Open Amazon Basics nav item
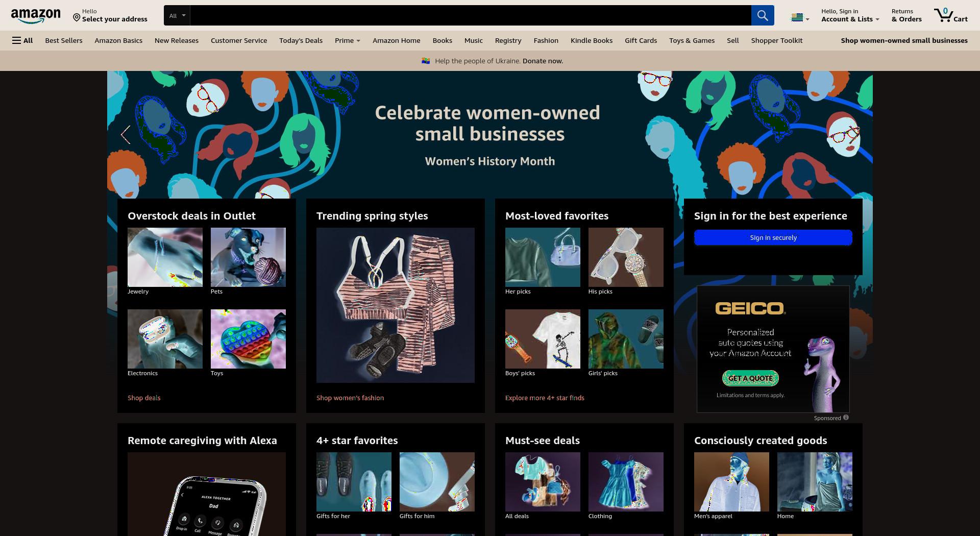The height and width of the screenshot is (536, 980). pos(118,40)
